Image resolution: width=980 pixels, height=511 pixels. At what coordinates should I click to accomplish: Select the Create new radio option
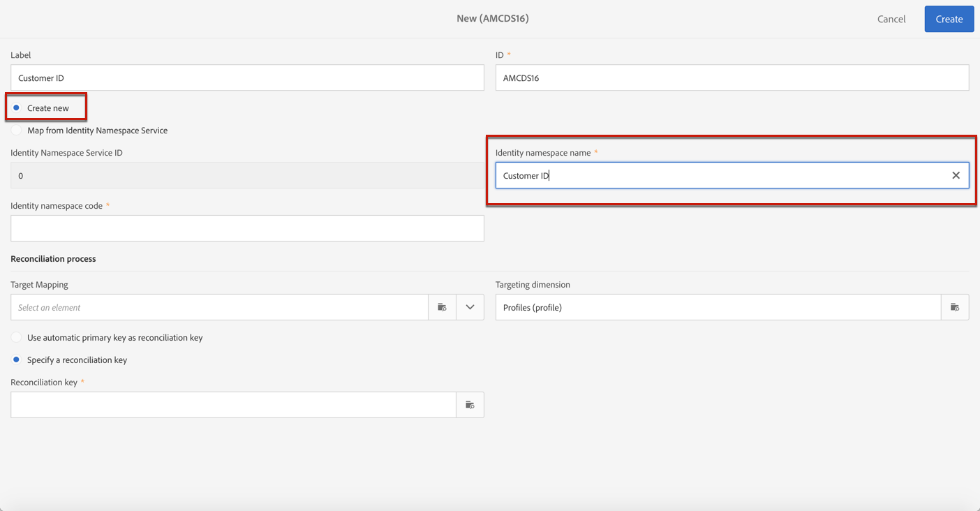(x=17, y=108)
